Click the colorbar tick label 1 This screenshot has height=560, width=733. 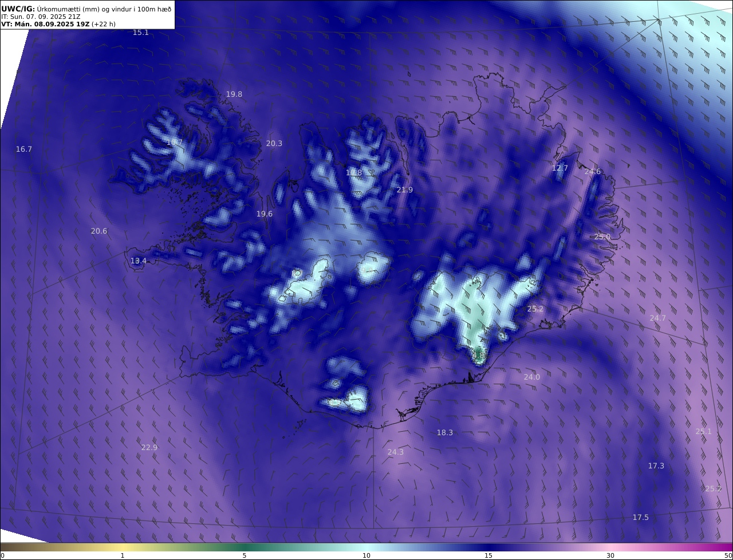click(x=123, y=555)
